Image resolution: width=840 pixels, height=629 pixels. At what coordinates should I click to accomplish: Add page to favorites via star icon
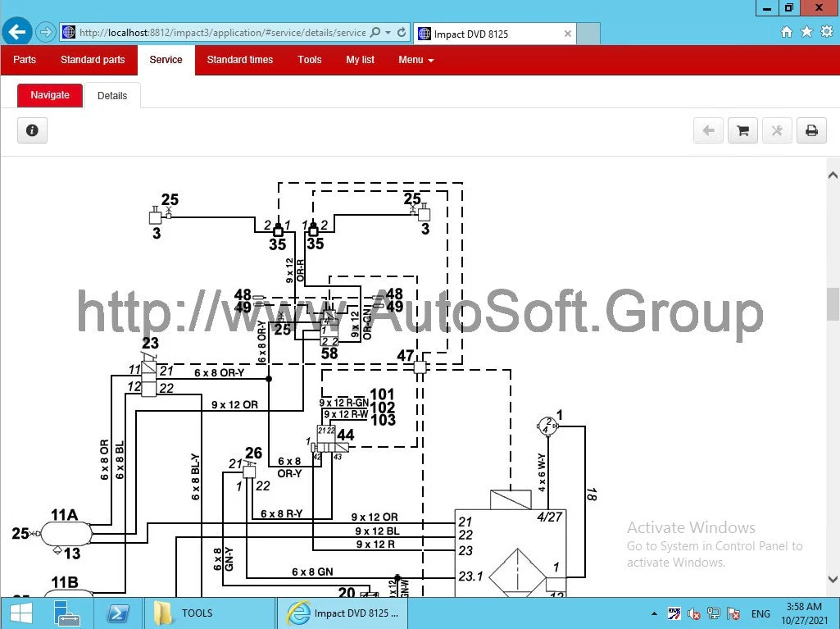pos(807,32)
